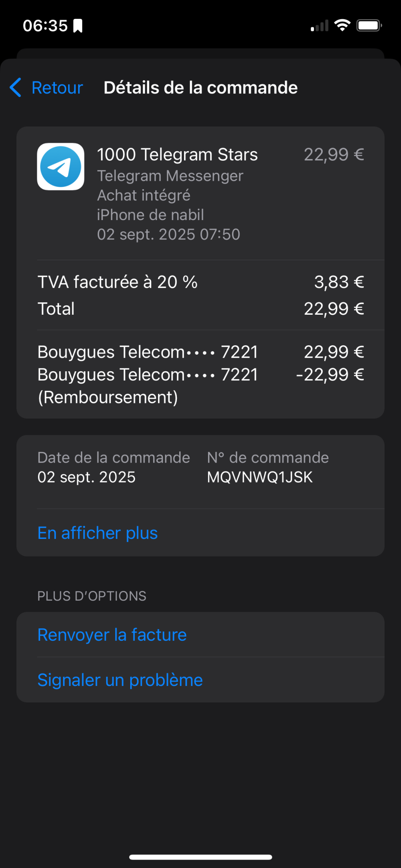This screenshot has width=401, height=868.
Task: Tap the 06:35 clock in status bar
Action: click(x=45, y=26)
